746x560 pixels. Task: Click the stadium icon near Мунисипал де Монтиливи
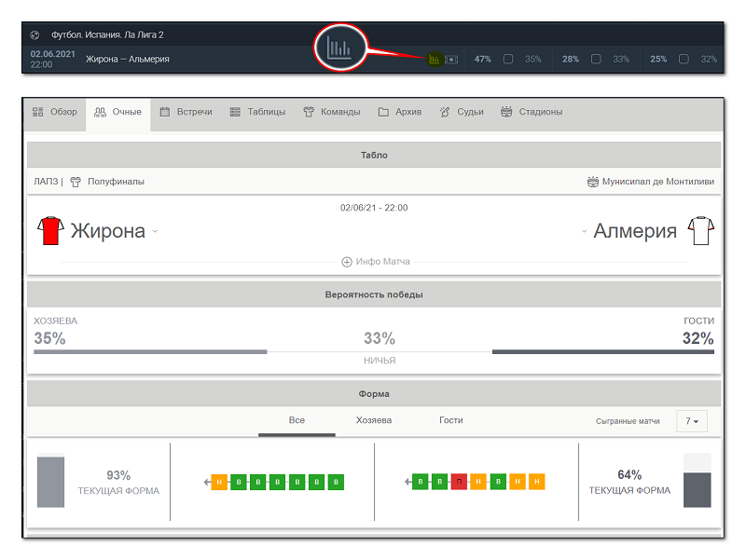[592, 182]
